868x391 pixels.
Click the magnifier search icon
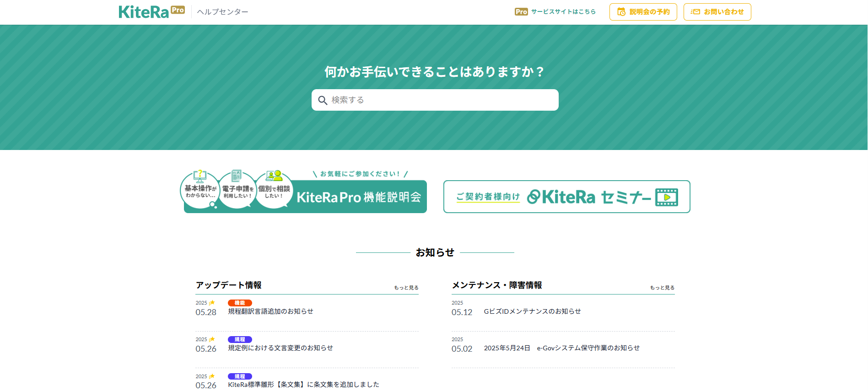click(323, 100)
